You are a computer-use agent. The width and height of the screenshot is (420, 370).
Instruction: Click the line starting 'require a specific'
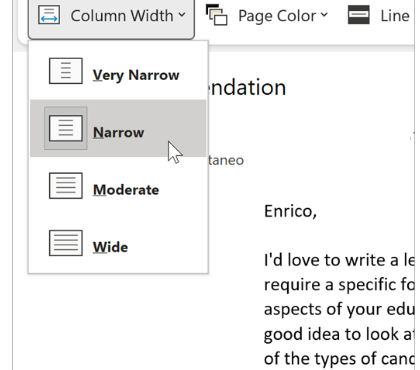pyautogui.click(x=339, y=285)
